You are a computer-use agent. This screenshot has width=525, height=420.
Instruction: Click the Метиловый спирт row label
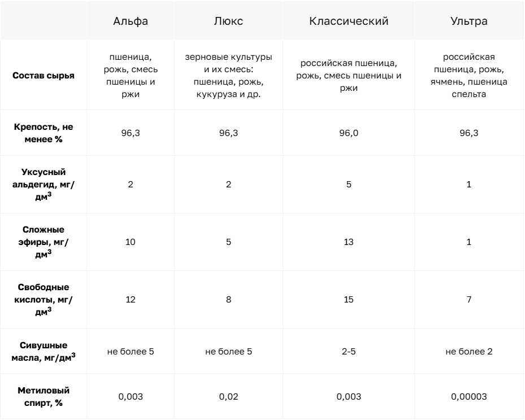pyautogui.click(x=44, y=397)
